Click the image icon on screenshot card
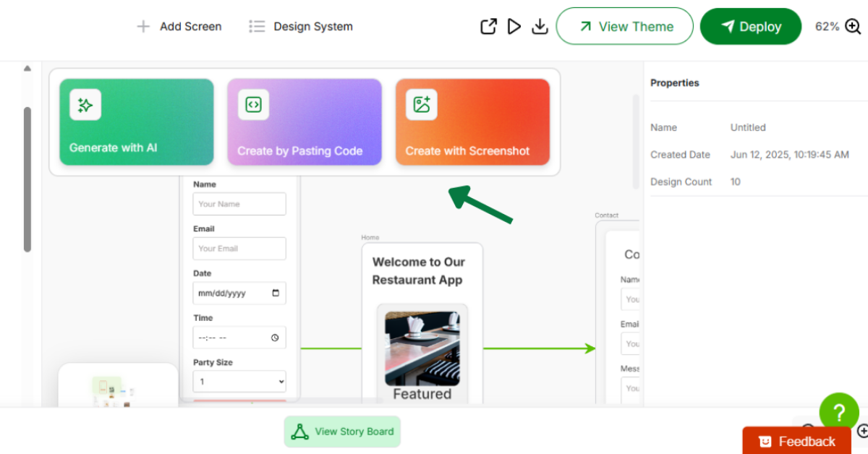The width and height of the screenshot is (868, 454). 422,105
